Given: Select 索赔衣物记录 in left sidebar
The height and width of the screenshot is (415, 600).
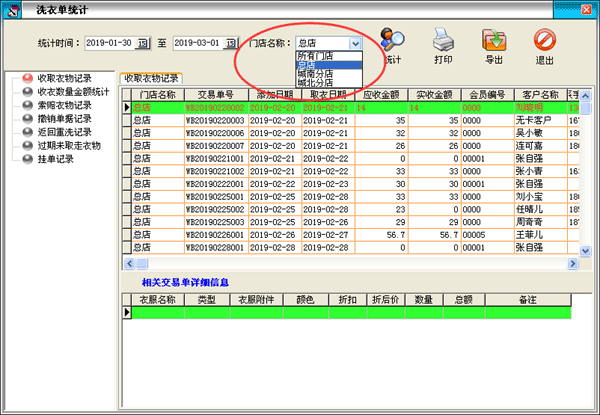Looking at the screenshot, I should (x=63, y=104).
